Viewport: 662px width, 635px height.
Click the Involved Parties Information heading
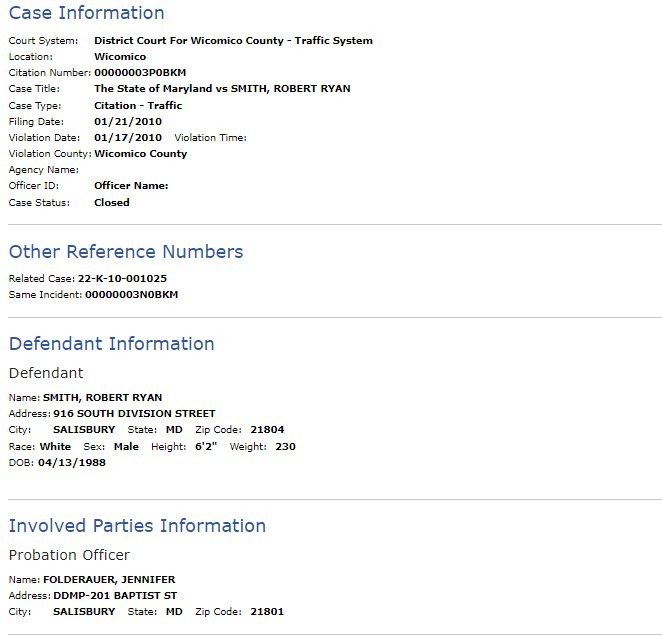pyautogui.click(x=137, y=526)
